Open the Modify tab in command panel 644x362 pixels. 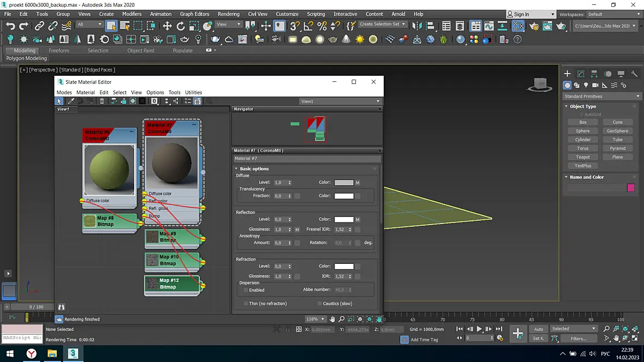coord(581,74)
